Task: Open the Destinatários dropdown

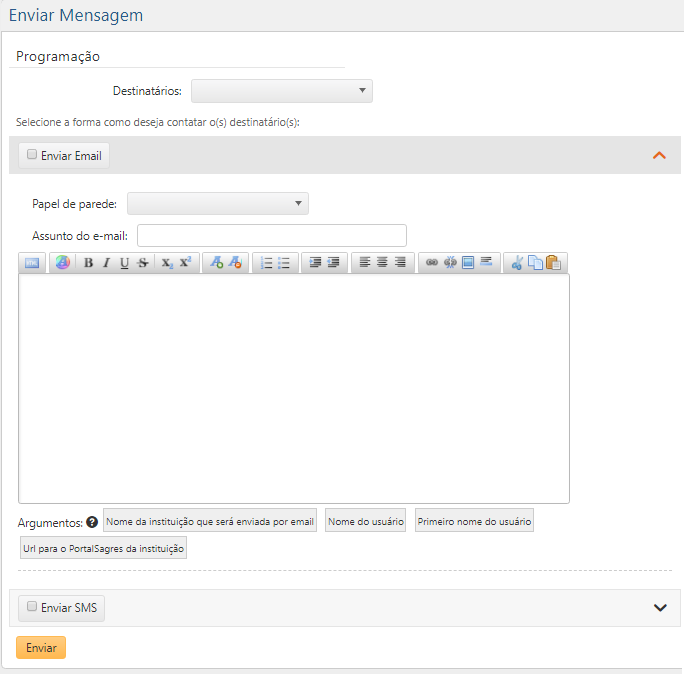Action: pyautogui.click(x=282, y=91)
